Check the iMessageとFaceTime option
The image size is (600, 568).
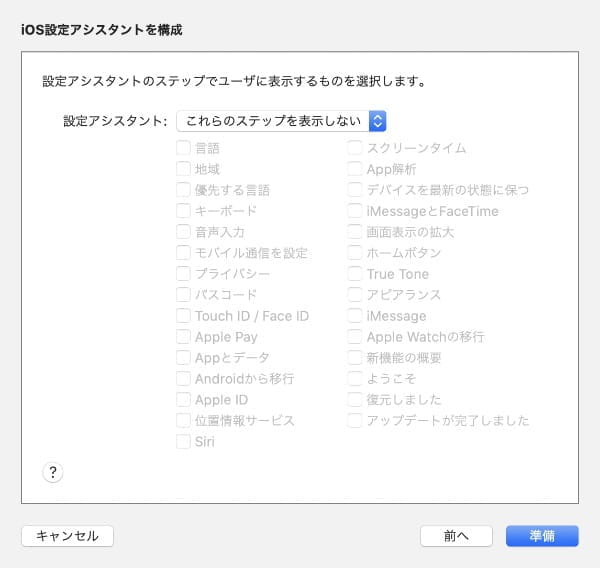click(x=355, y=211)
